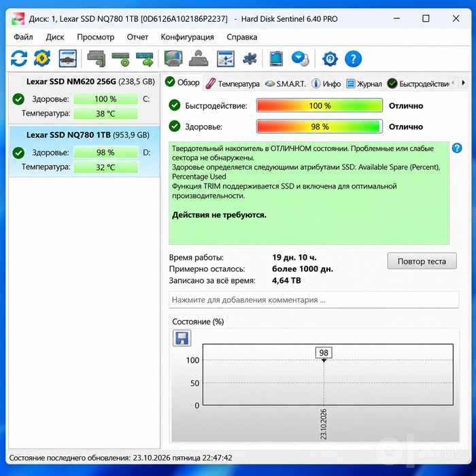Click the NQ780 temperature 32 °C bar
Screen dimensions: 476x476
(x=105, y=167)
